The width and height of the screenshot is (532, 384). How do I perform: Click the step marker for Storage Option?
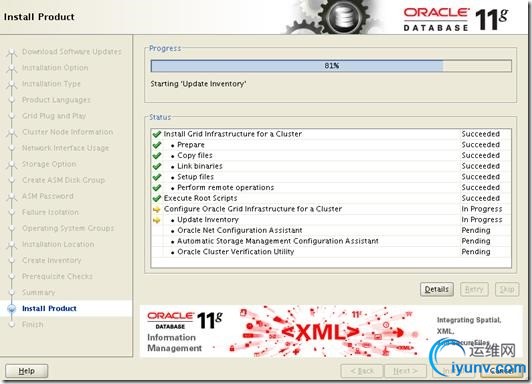[x=12, y=164]
